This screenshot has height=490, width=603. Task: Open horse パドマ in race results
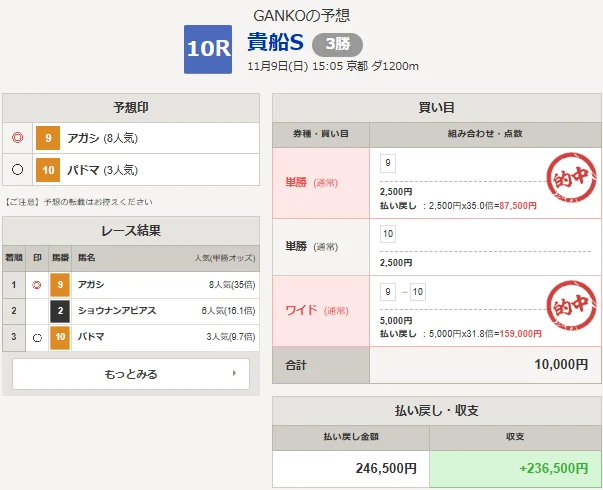[91, 338]
